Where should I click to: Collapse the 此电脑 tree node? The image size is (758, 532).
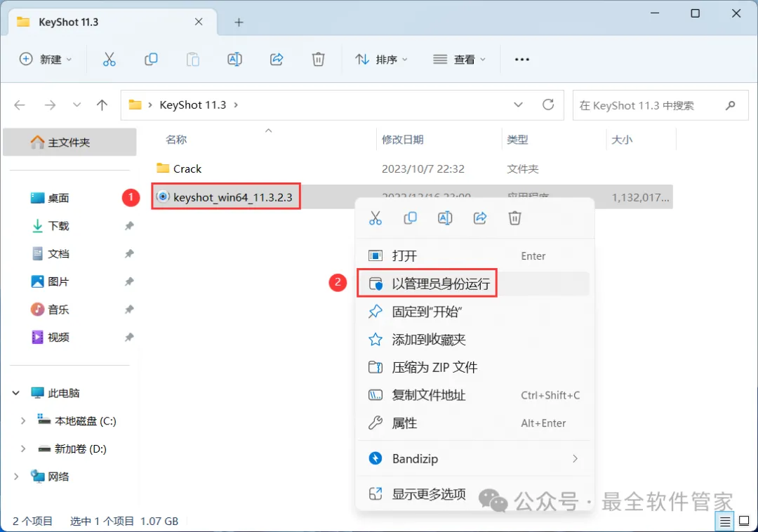point(16,393)
